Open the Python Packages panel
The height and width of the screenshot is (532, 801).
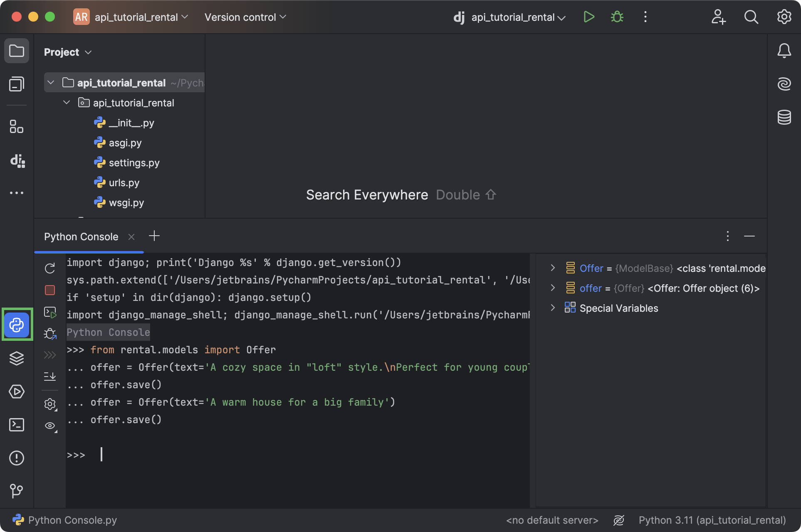tap(17, 358)
